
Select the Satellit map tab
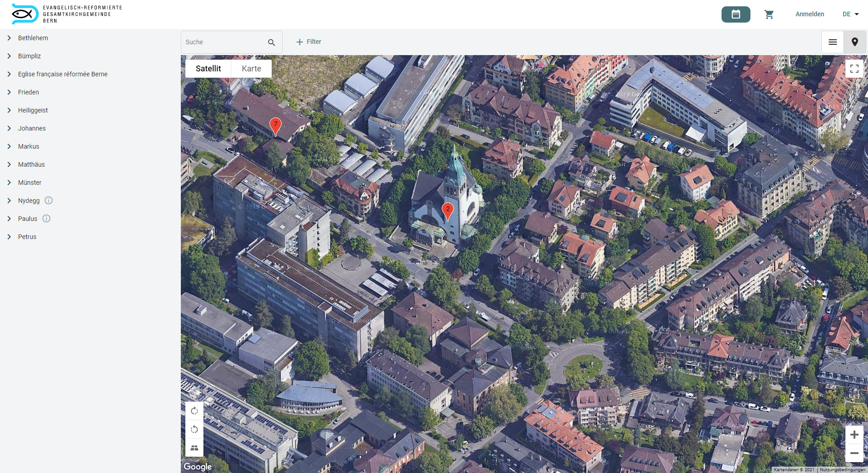208,69
